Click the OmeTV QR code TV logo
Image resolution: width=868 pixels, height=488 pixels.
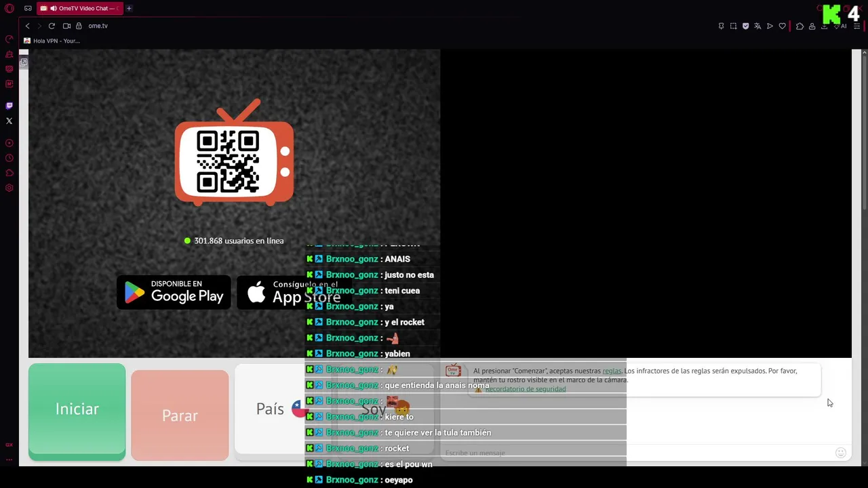pos(234,152)
